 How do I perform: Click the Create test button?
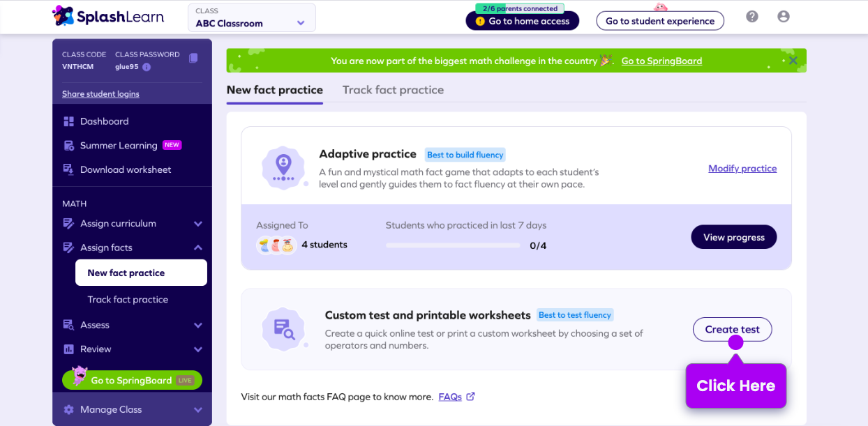[x=732, y=329]
